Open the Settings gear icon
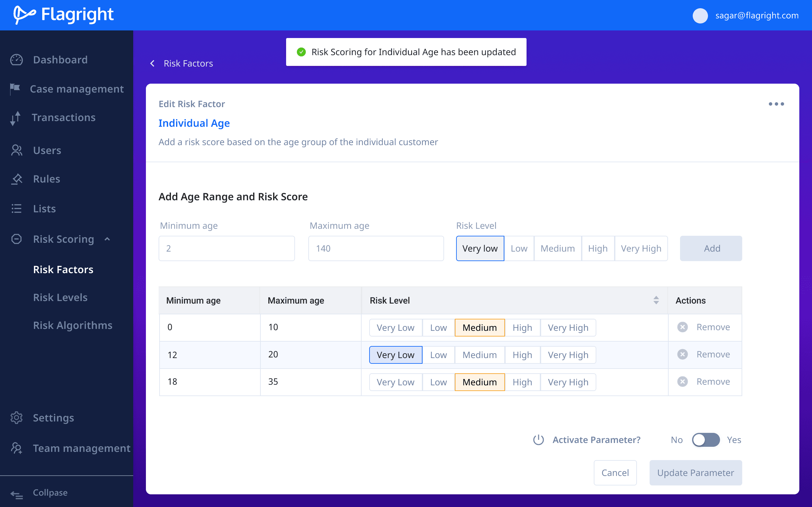 pos(16,418)
